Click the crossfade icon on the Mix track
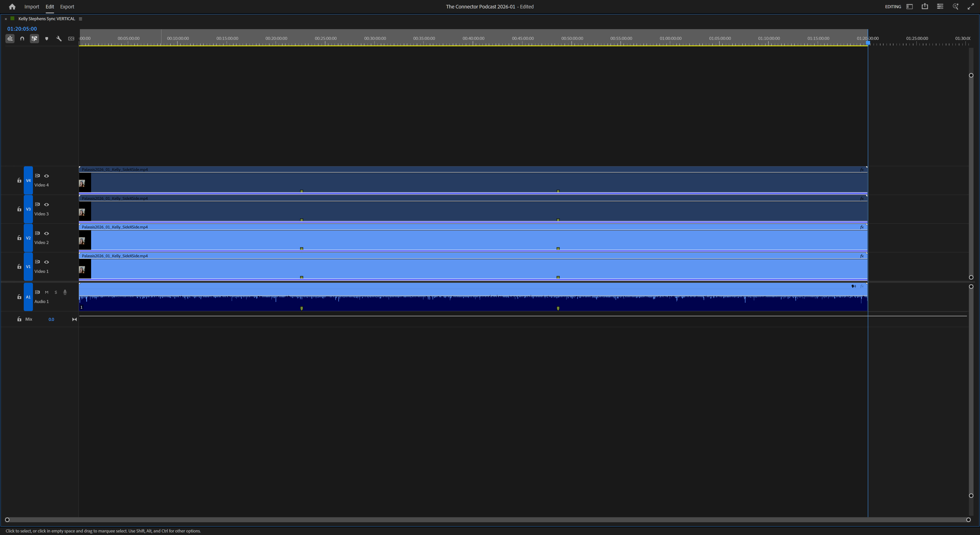Screen dimensions: 980x535 [74, 319]
